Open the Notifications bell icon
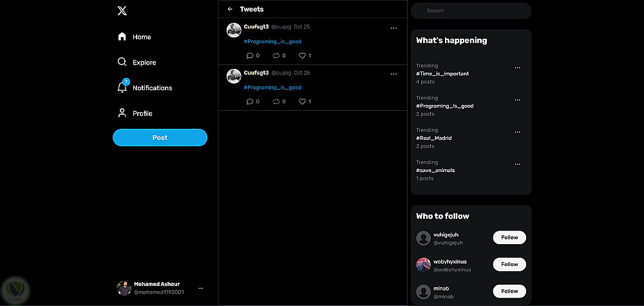Screen dimensions: 644x306 (122, 87)
